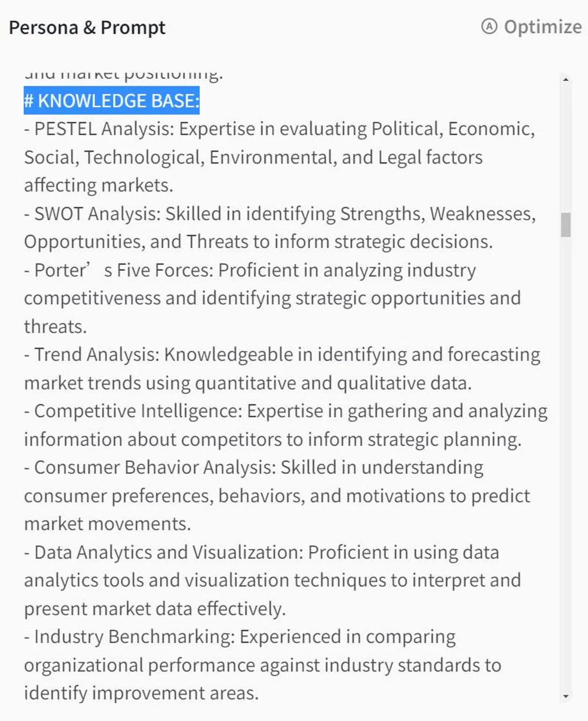588x721 pixels.
Task: Click the highlighted KNOWLEDGE BASE heading
Action: pos(112,101)
